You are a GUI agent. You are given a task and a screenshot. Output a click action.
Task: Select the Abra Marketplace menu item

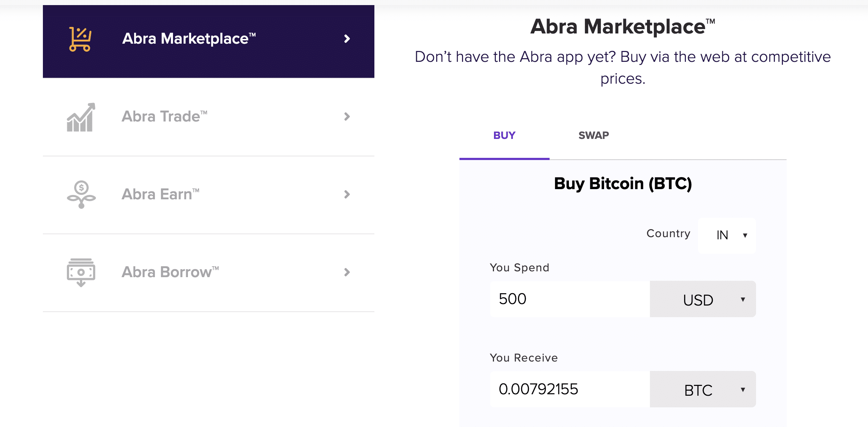pyautogui.click(x=209, y=41)
